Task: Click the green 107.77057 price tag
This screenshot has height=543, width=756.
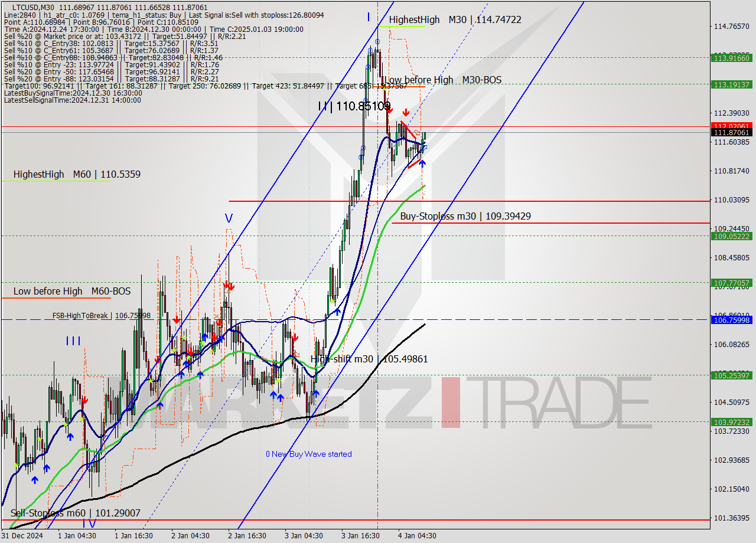Action: point(732,283)
